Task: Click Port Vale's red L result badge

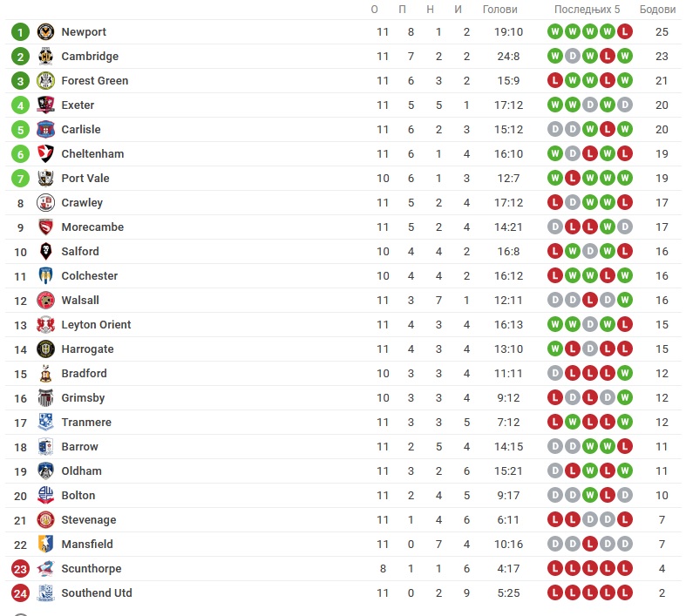Action: (573, 178)
